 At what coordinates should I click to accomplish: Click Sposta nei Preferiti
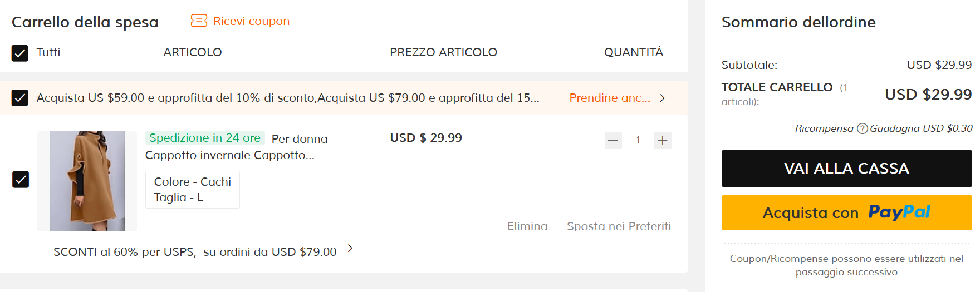[x=619, y=226]
